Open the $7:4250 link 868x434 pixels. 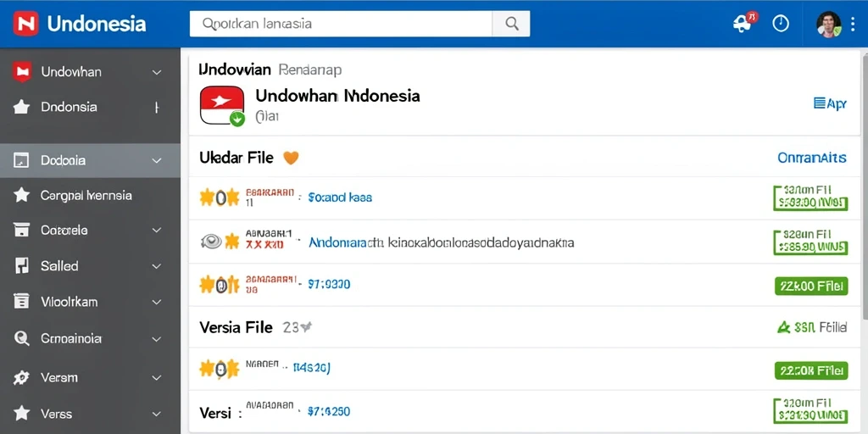click(x=329, y=412)
